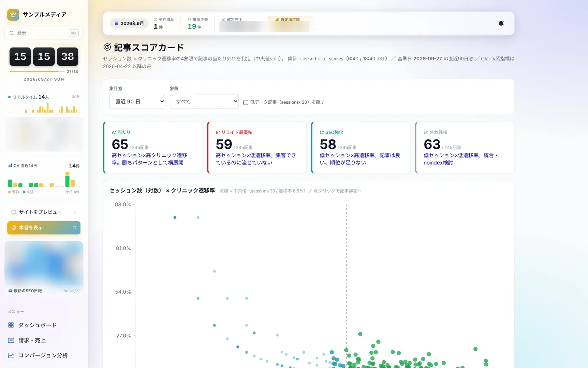Select the A: 当たり quadrant card
588x368 pixels.
point(153,147)
